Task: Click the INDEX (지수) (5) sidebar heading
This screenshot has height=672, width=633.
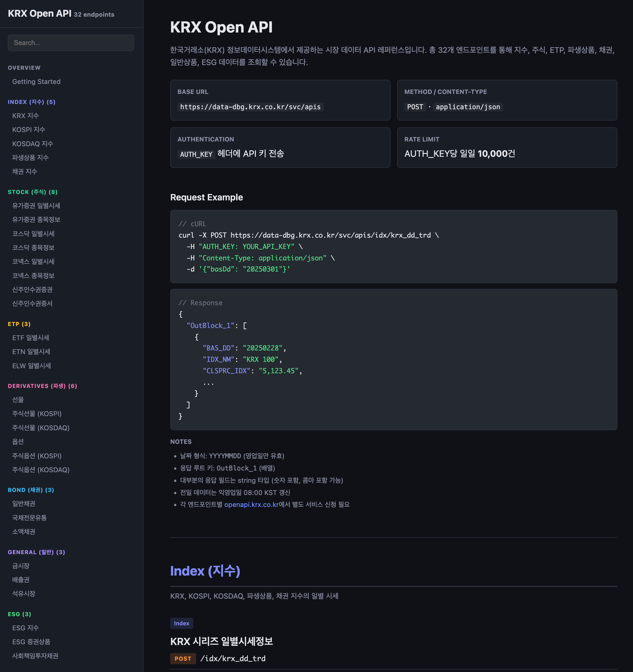Action: click(x=31, y=102)
